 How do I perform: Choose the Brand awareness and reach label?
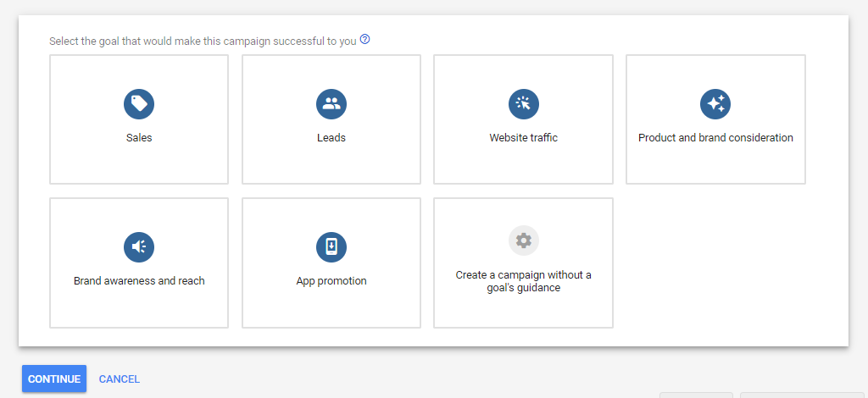tap(139, 281)
